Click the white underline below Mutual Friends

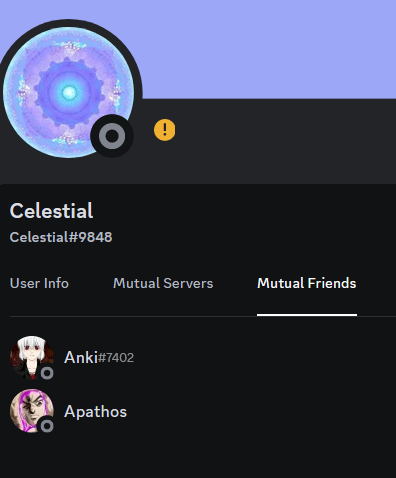pos(307,315)
